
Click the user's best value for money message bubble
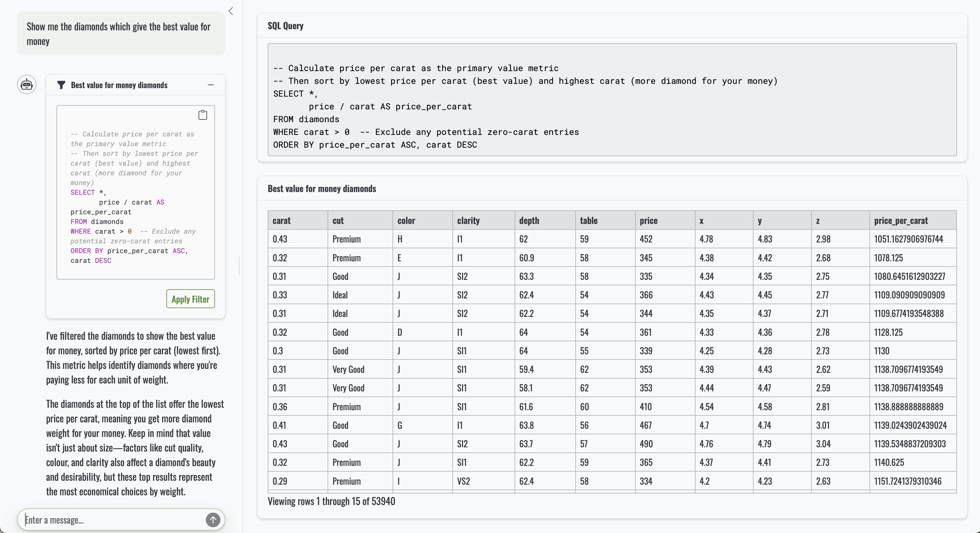[121, 34]
